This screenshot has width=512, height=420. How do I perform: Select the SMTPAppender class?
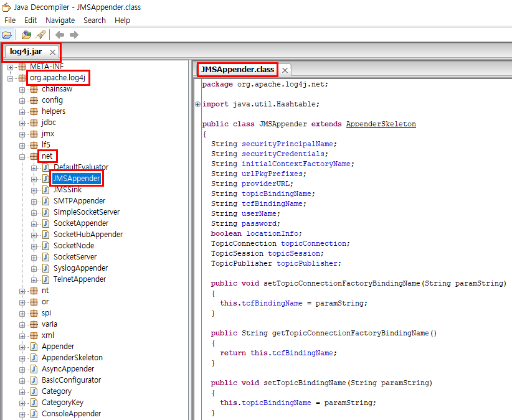point(79,201)
